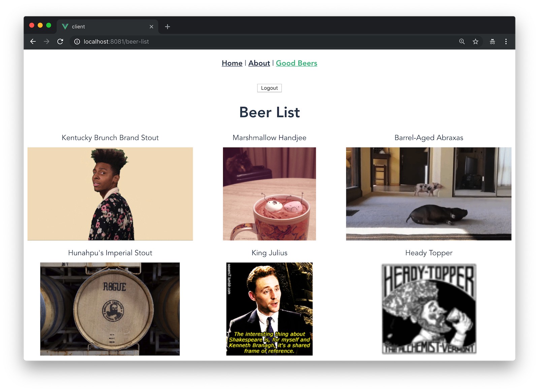Image resolution: width=539 pixels, height=392 pixels.
Task: Open the site information icon in the address bar
Action: click(77, 41)
